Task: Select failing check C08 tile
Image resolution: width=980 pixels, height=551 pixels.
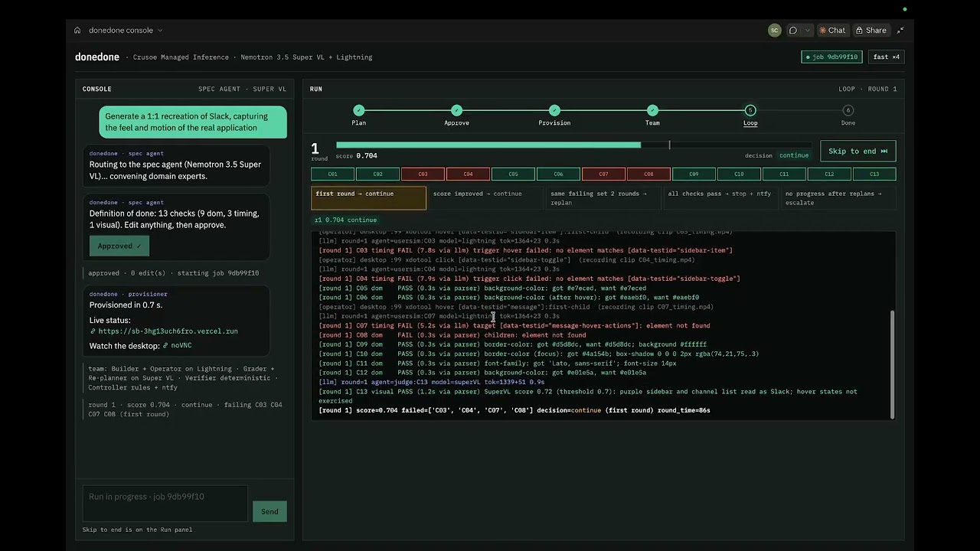Action: point(648,174)
